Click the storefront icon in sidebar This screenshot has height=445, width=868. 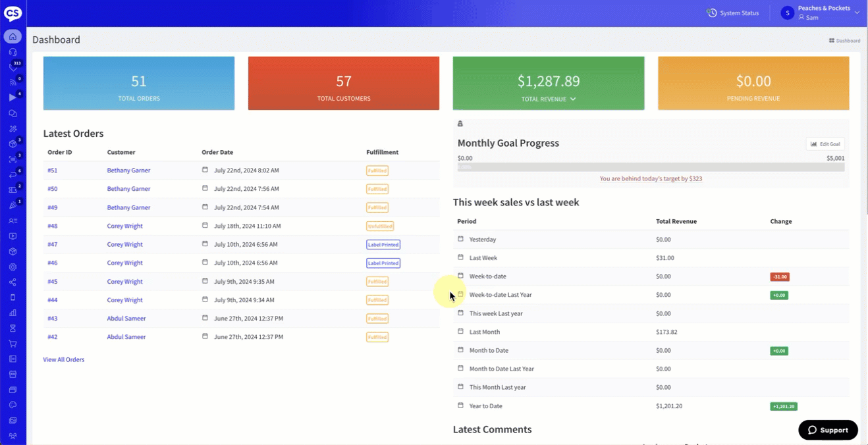coord(13,375)
